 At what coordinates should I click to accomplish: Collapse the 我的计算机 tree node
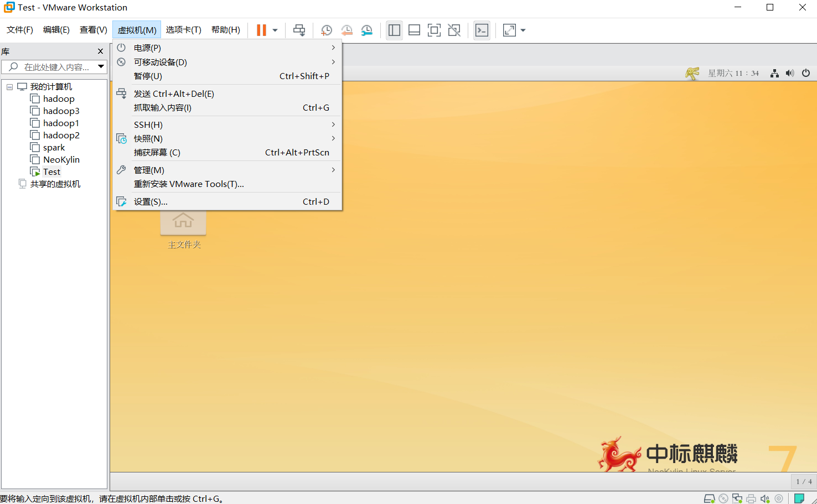[9, 87]
